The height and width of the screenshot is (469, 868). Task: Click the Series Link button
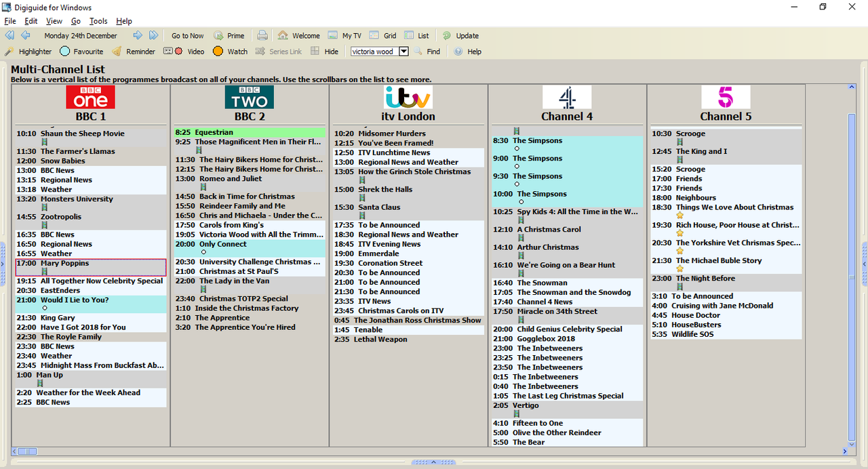tap(279, 52)
